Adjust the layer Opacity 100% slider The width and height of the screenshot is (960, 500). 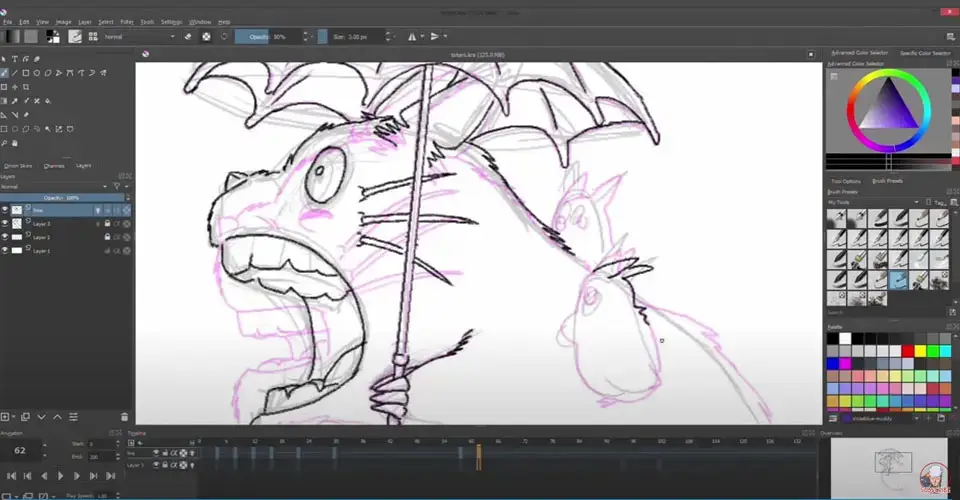pos(62,198)
